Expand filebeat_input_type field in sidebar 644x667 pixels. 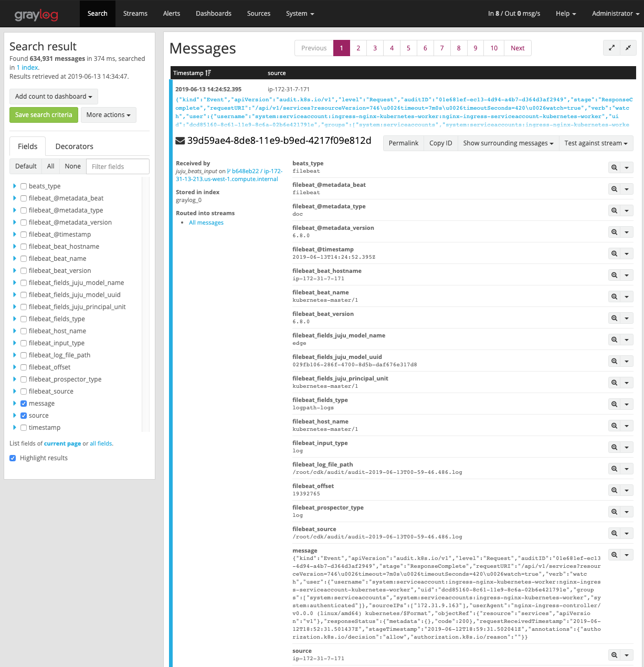[14, 343]
